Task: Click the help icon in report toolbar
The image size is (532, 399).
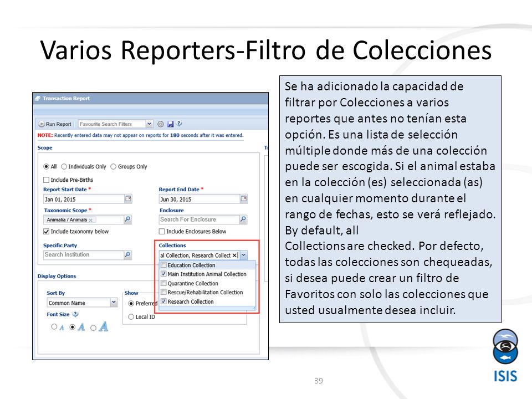Action: tap(180, 124)
